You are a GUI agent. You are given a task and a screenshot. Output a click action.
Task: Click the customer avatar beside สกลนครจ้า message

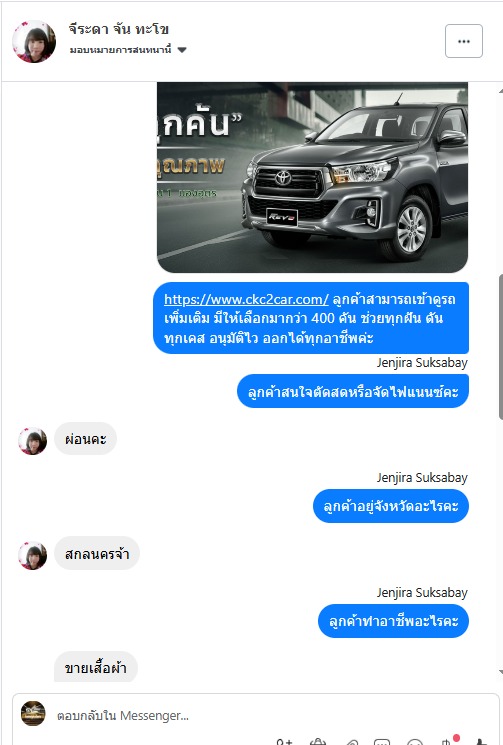click(33, 555)
